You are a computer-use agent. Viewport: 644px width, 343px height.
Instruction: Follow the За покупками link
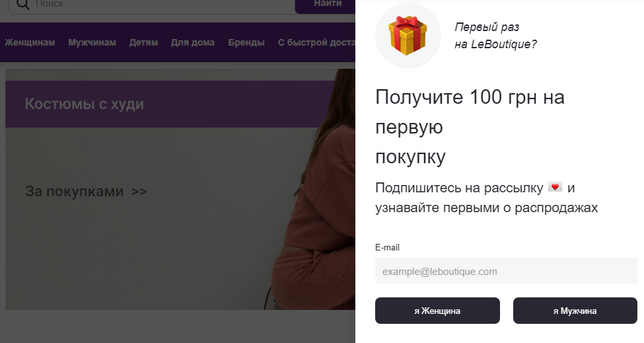(86, 192)
